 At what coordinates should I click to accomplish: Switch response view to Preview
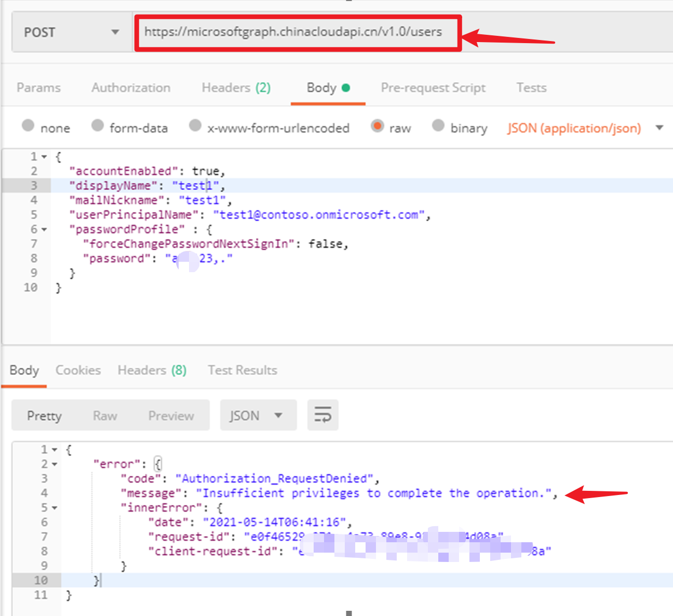(171, 416)
